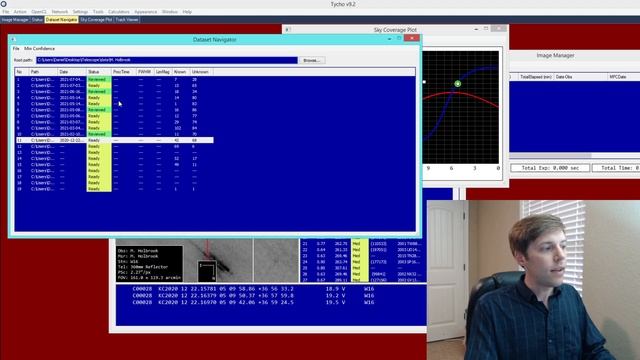Select the Dataset Navigator tab
This screenshot has height=360, width=640.
tap(61, 20)
